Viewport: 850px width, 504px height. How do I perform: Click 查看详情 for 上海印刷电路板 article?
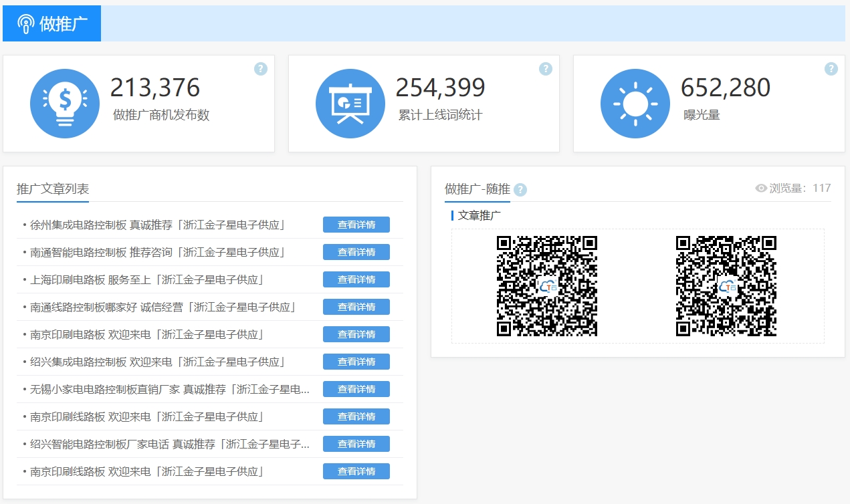pos(356,279)
